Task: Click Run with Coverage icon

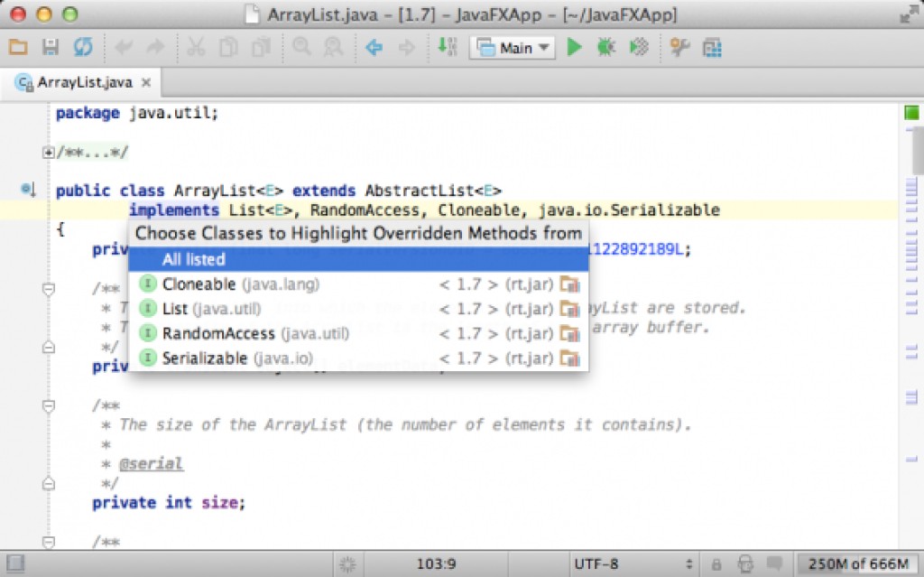Action: click(x=639, y=47)
